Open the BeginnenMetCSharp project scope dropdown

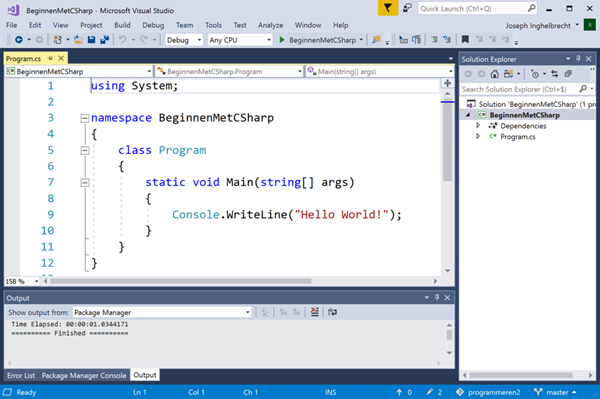(79, 72)
